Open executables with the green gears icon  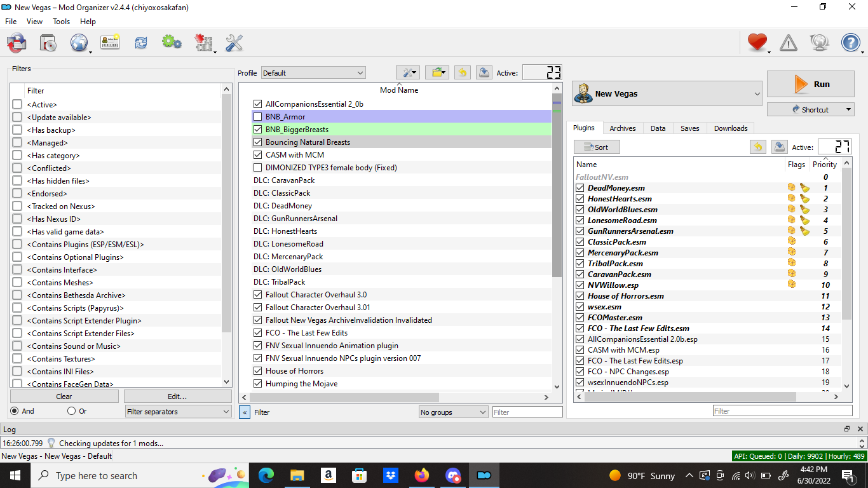click(171, 43)
